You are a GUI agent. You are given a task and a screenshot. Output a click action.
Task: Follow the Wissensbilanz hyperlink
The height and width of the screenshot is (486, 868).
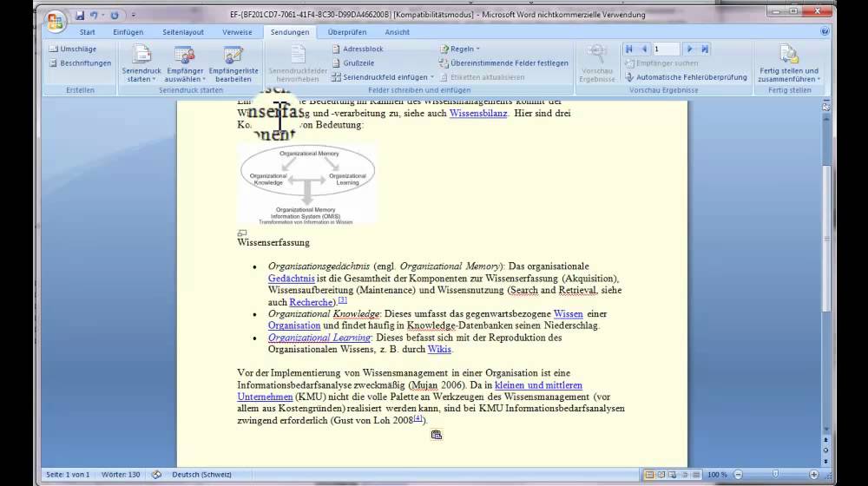click(x=478, y=113)
